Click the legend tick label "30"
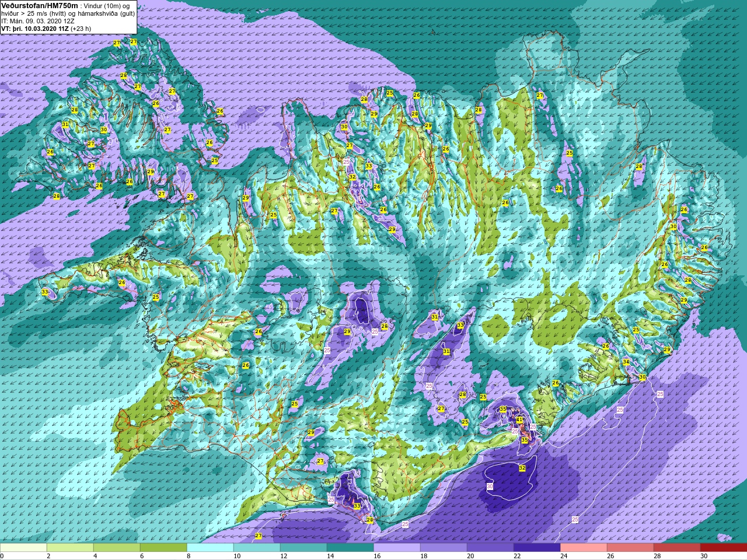747x560 pixels. pos(704,556)
